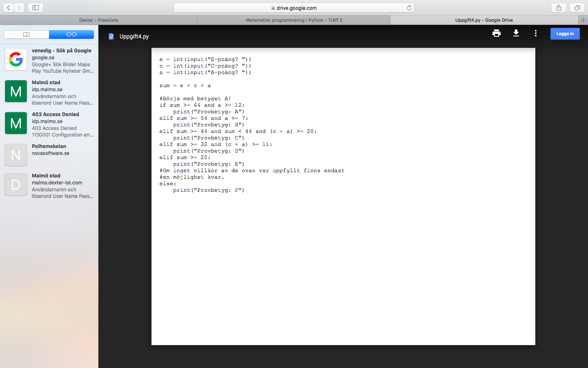Select the Reading List glasses view

tap(71, 35)
